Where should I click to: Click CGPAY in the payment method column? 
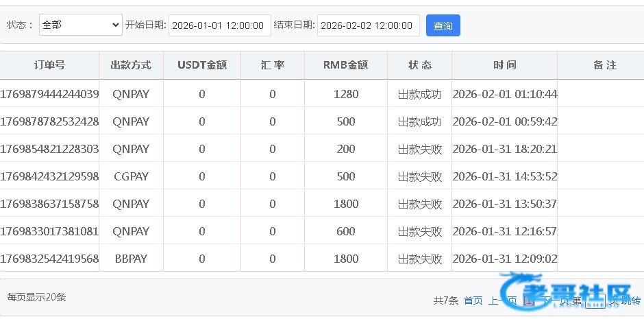coord(131,176)
